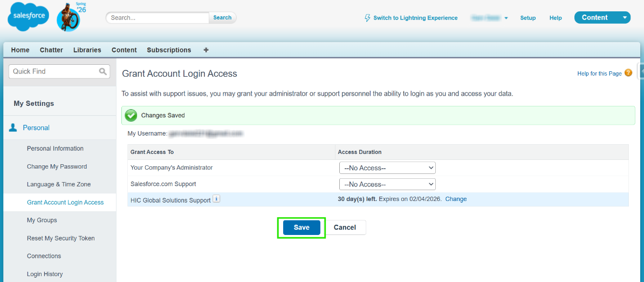The height and width of the screenshot is (282, 644).
Task: Click the Change link for HIC access
Action: [x=456, y=199]
